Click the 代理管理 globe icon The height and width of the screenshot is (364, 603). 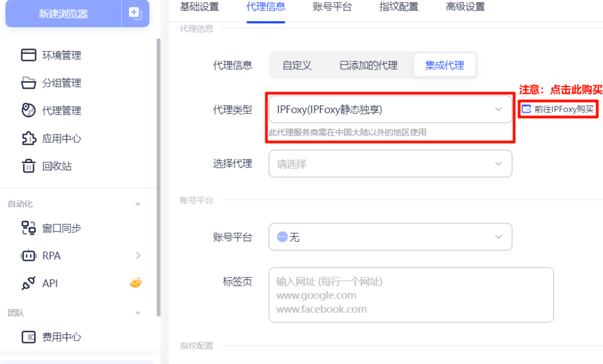(x=28, y=110)
